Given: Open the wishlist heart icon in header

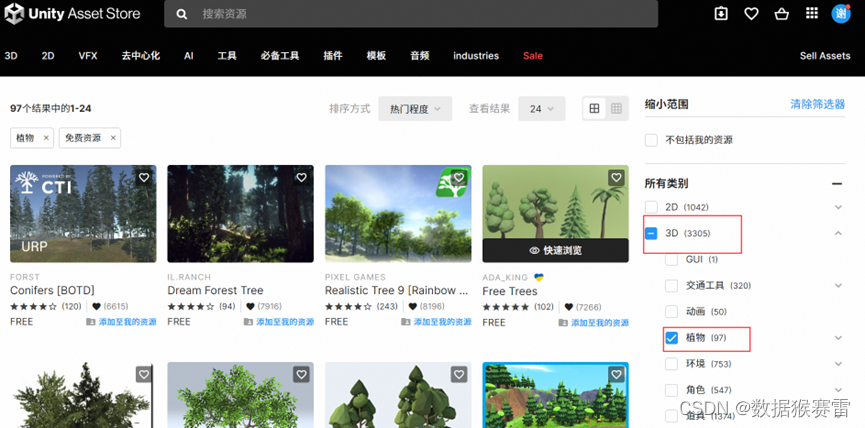Looking at the screenshot, I should tap(751, 14).
